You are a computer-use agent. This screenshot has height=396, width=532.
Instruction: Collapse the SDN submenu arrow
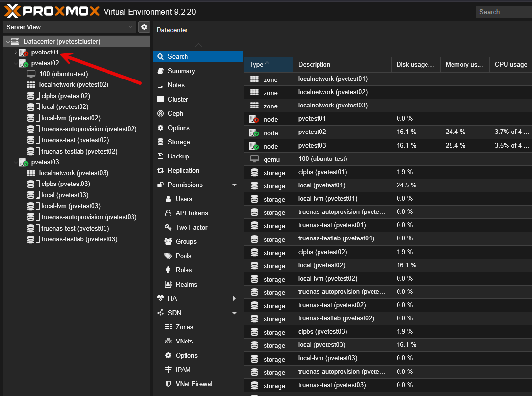coord(234,313)
